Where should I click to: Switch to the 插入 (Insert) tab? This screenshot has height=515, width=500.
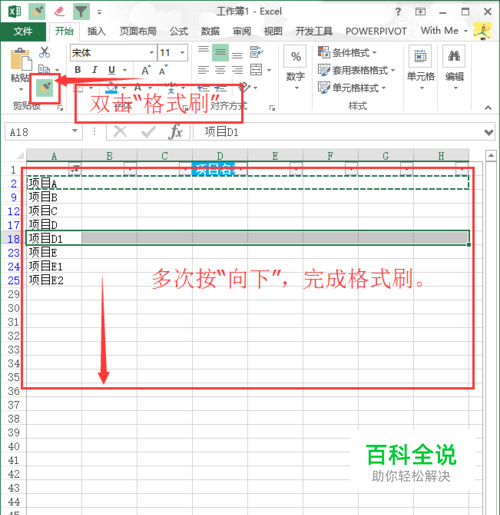pyautogui.click(x=96, y=31)
